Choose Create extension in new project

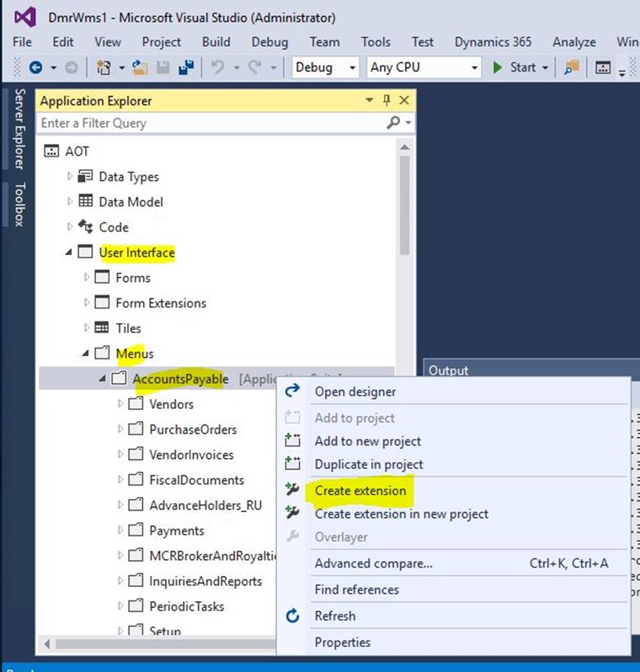pos(401,514)
